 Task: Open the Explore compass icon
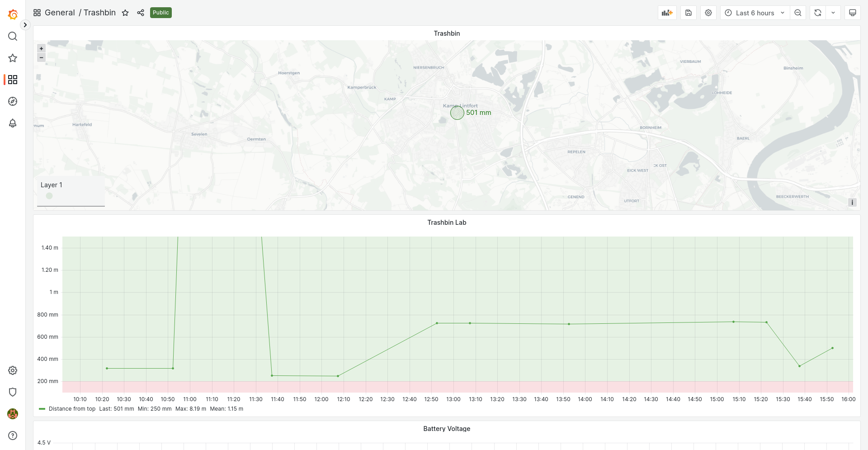click(13, 101)
